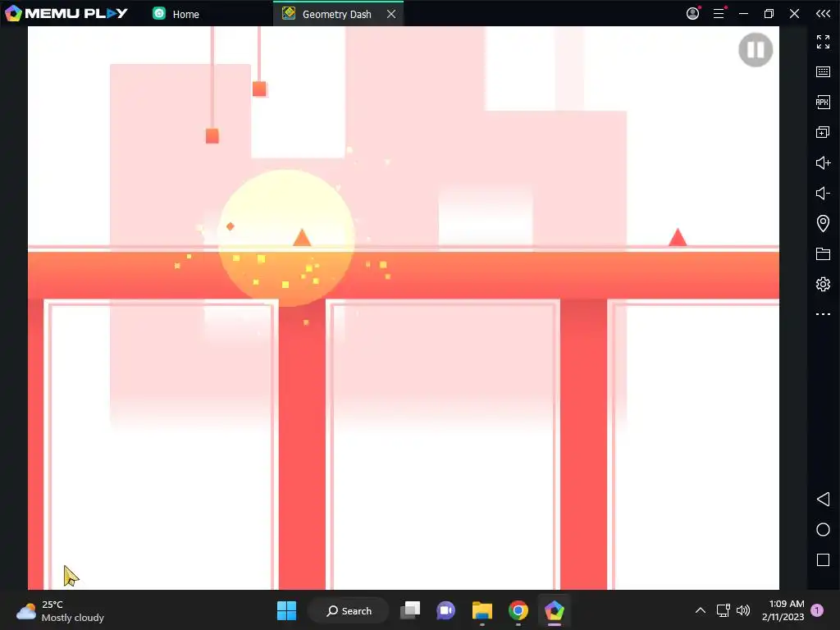Open Google Chrome from taskbar
The height and width of the screenshot is (630, 840).
pos(518,610)
